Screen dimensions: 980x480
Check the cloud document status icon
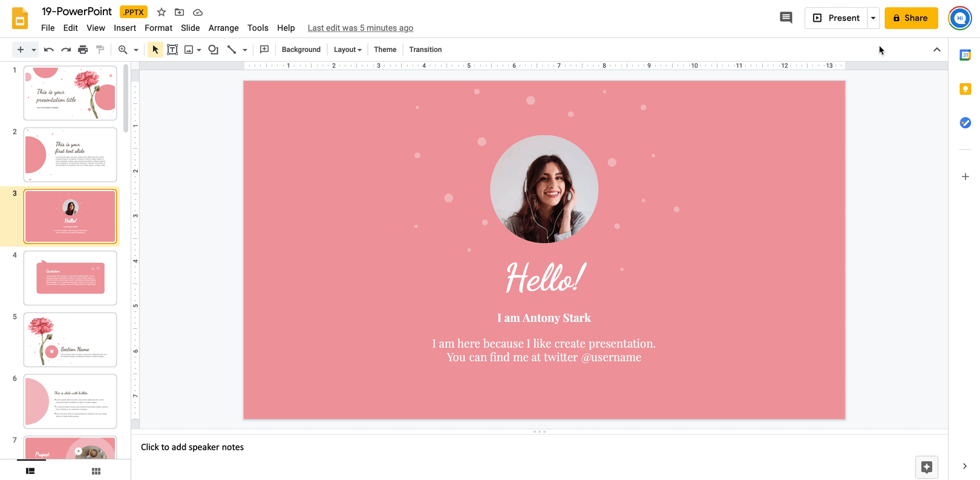(x=198, y=12)
